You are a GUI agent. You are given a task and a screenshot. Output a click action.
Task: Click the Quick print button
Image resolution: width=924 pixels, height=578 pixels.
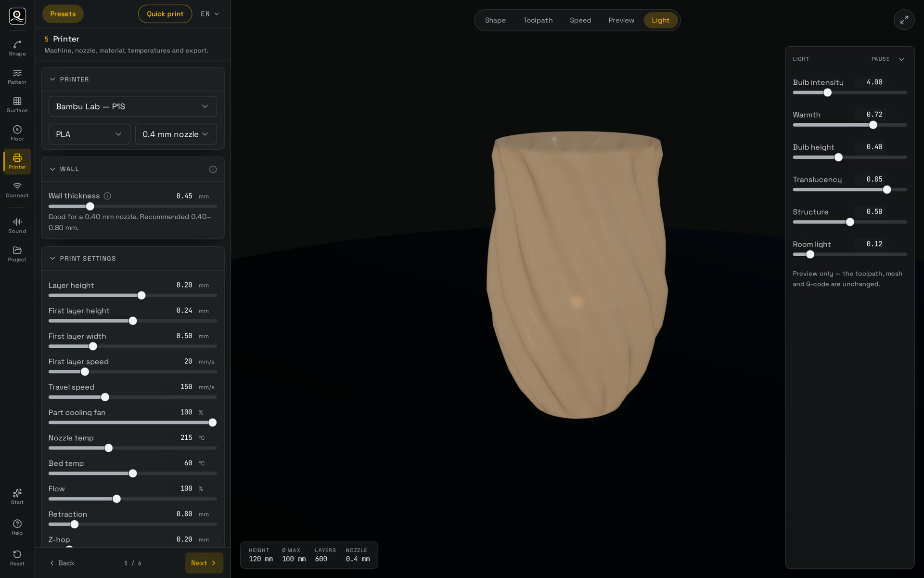[x=165, y=14]
